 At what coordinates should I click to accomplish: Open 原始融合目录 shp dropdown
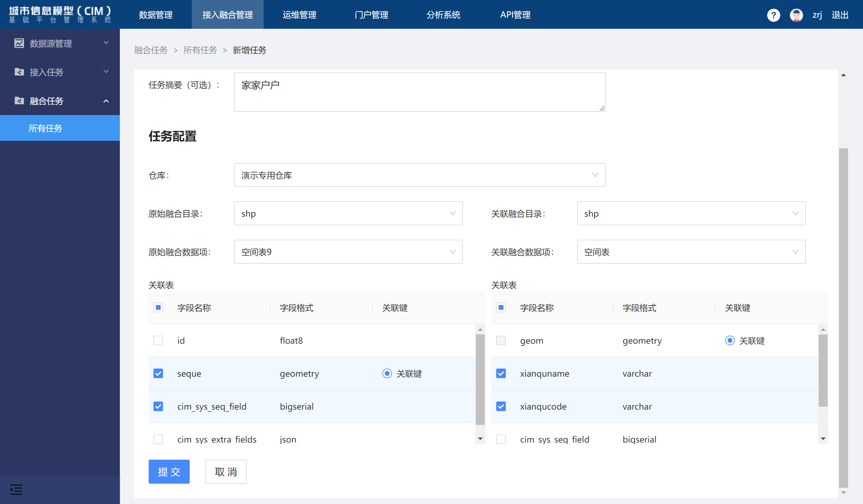(x=348, y=213)
